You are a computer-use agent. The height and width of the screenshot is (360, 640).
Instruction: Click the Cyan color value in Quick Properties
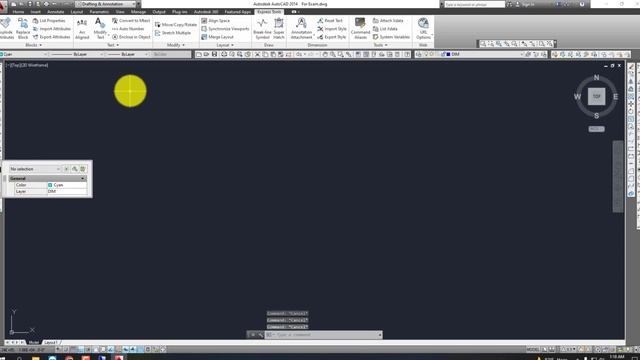coord(67,185)
